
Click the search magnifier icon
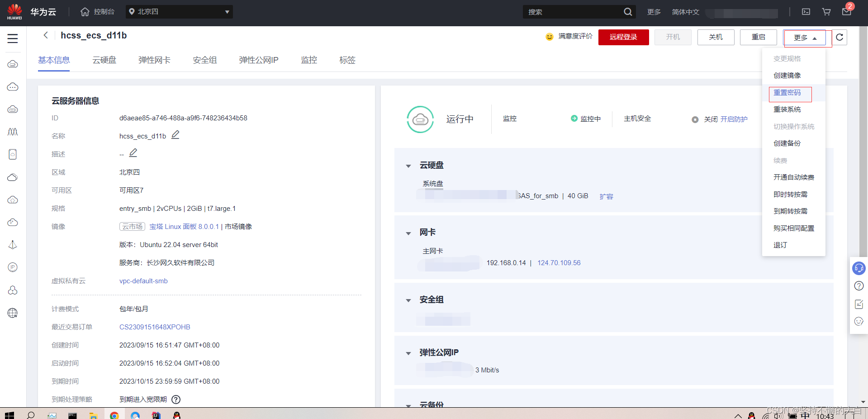(x=628, y=12)
